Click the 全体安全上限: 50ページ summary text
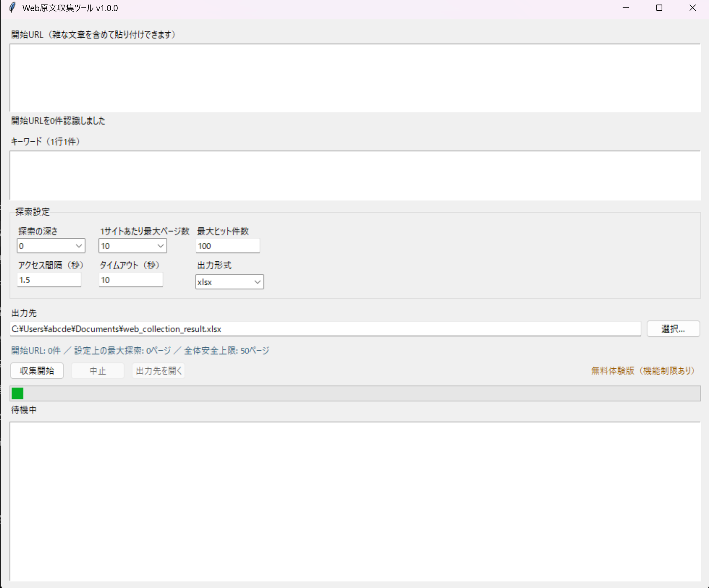This screenshot has height=588, width=709. click(226, 351)
